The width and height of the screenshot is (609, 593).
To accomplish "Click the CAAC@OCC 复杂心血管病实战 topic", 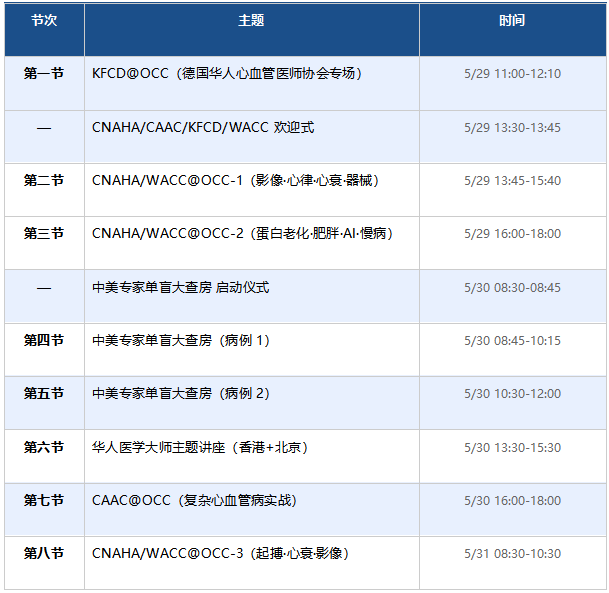I will point(195,500).
